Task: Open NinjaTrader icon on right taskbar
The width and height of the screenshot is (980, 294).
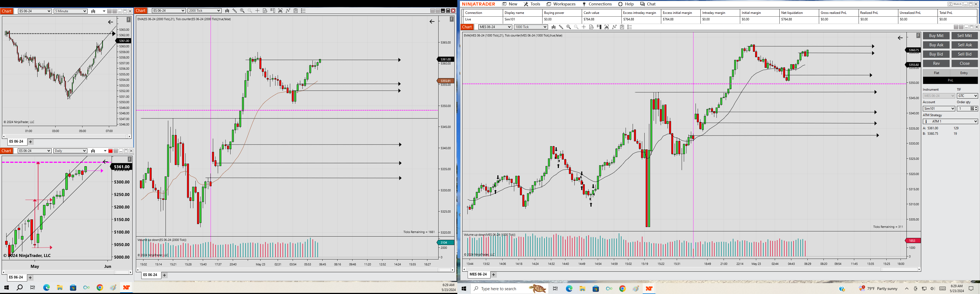Action: point(649,289)
